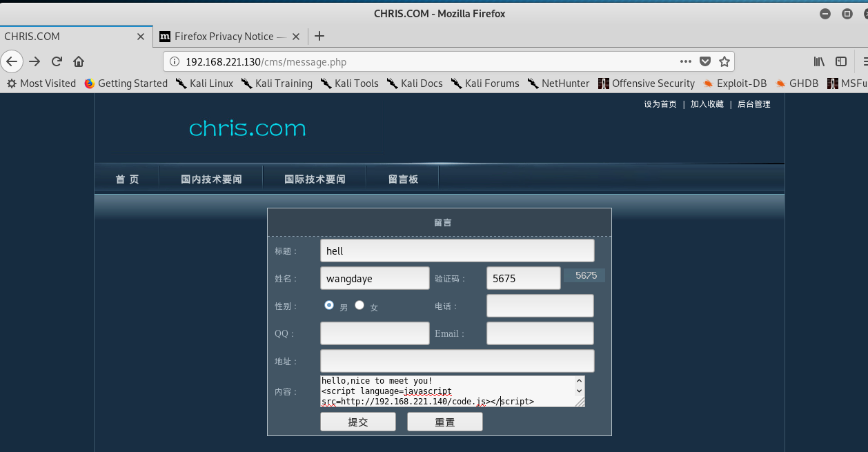Click inside the 验证码 input showing 5675
868x452 pixels.
point(522,277)
